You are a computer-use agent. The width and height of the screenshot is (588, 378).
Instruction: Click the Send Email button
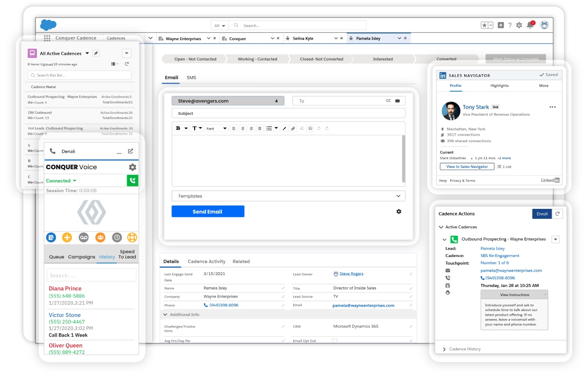coord(208,211)
